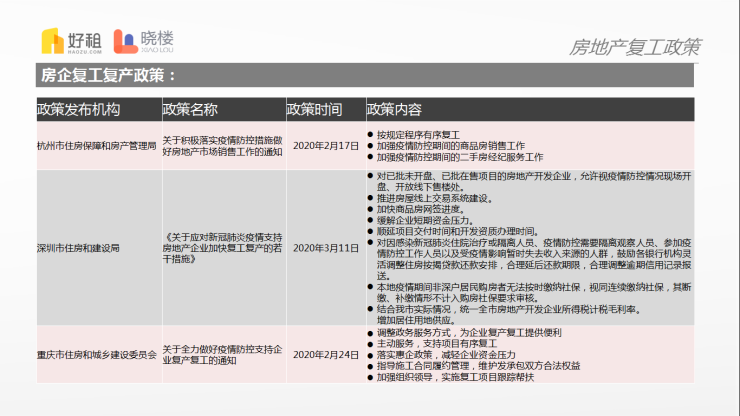Click bullet 加强组织领导，实施复工项目跟踪帮扶
740x416 pixels.
click(x=455, y=377)
